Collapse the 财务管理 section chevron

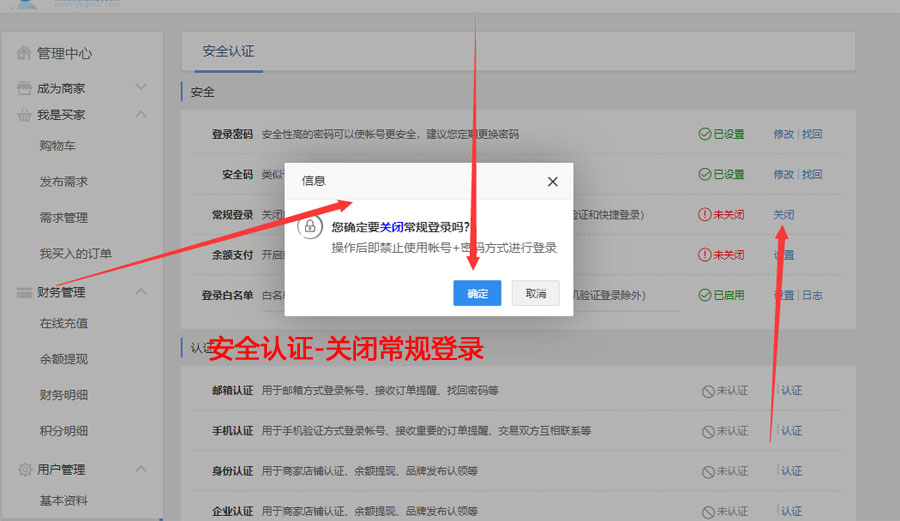tap(140, 292)
